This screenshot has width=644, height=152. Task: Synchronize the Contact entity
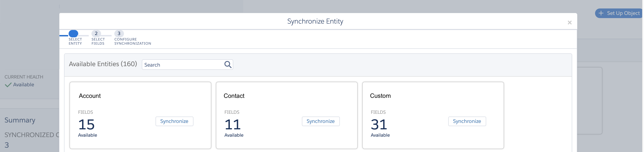tap(320, 122)
